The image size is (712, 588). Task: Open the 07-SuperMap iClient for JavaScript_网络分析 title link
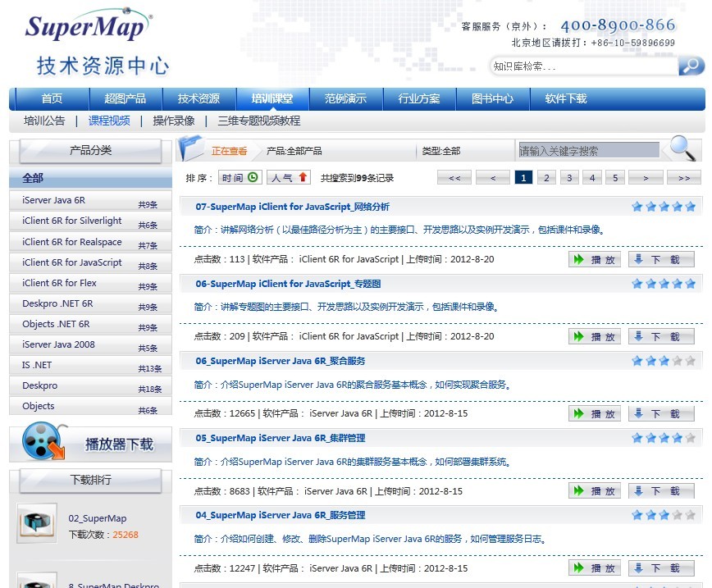click(292, 207)
